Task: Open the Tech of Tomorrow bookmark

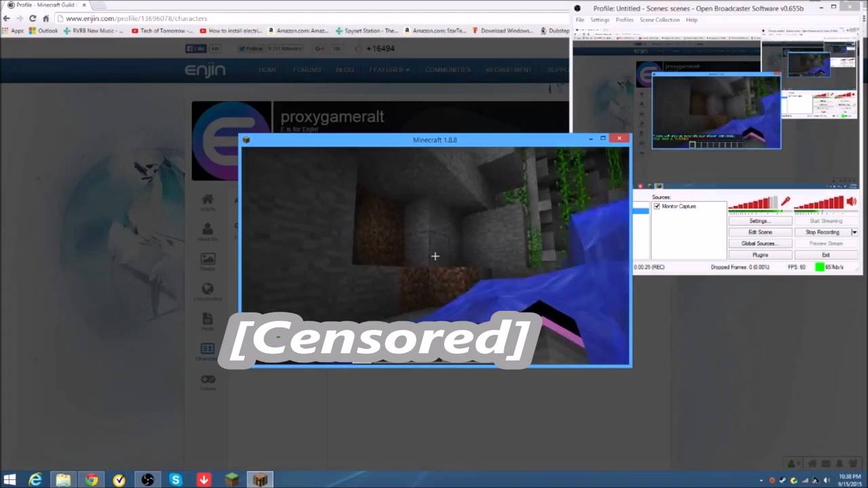Action: coord(163,30)
